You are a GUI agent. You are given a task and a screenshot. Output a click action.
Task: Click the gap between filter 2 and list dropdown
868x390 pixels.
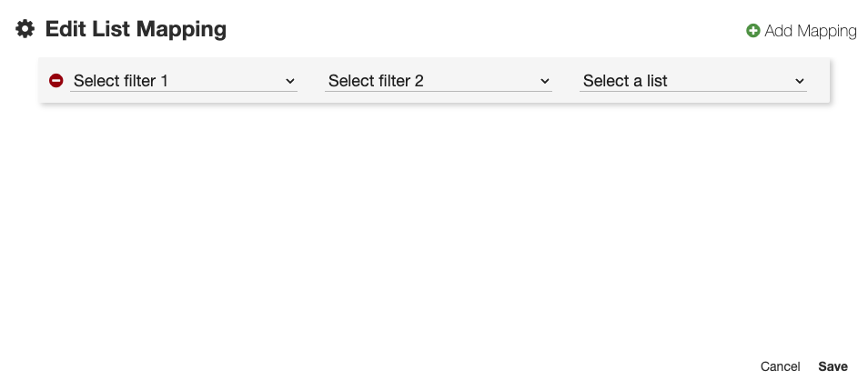[x=566, y=81]
